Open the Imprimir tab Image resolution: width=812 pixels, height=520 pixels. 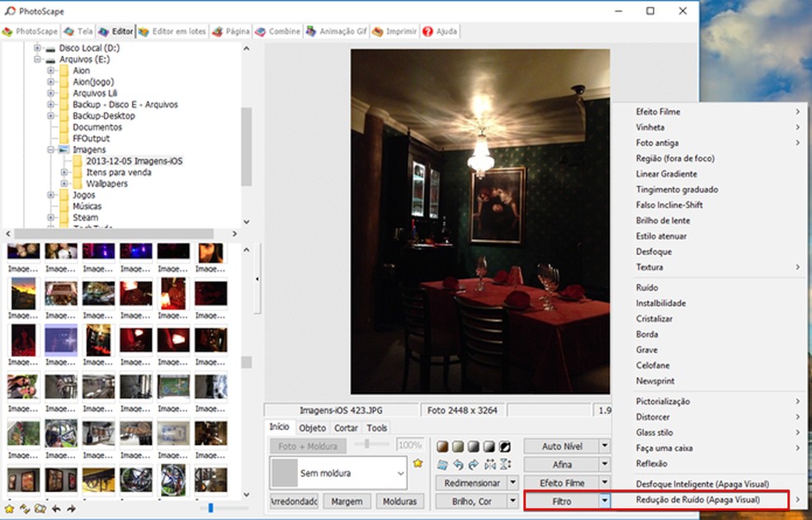tap(395, 31)
